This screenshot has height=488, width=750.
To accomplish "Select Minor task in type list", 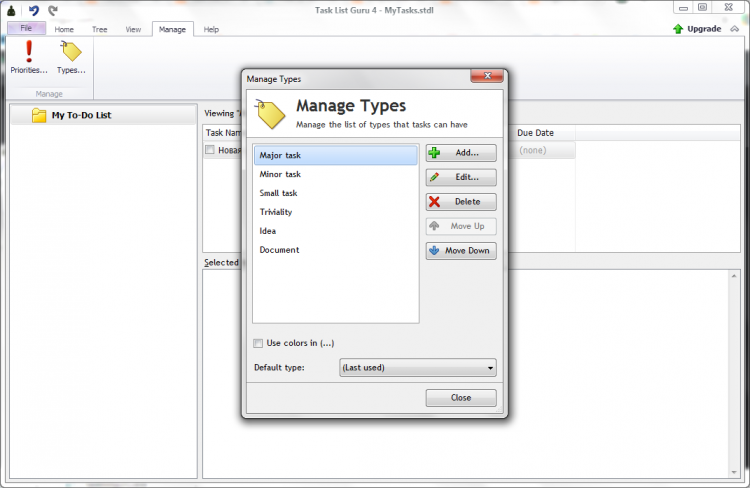I will tap(336, 174).
